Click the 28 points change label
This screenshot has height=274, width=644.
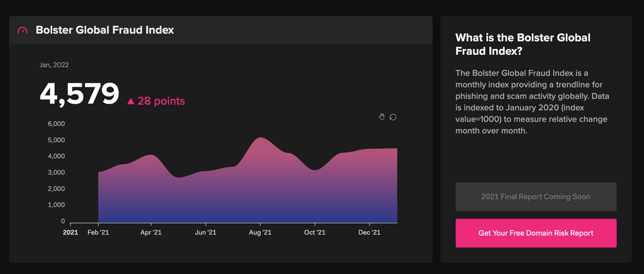point(161,101)
